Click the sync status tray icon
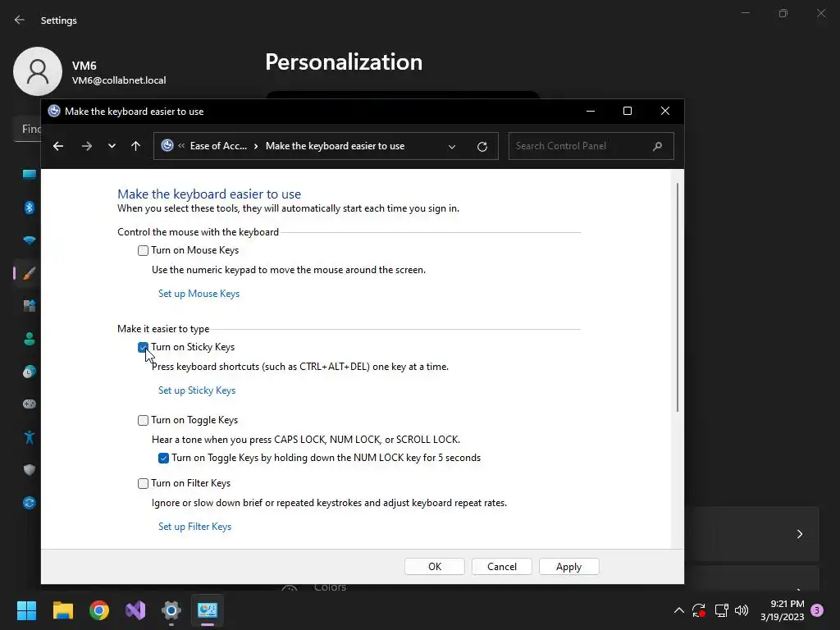840x630 pixels. [699, 610]
